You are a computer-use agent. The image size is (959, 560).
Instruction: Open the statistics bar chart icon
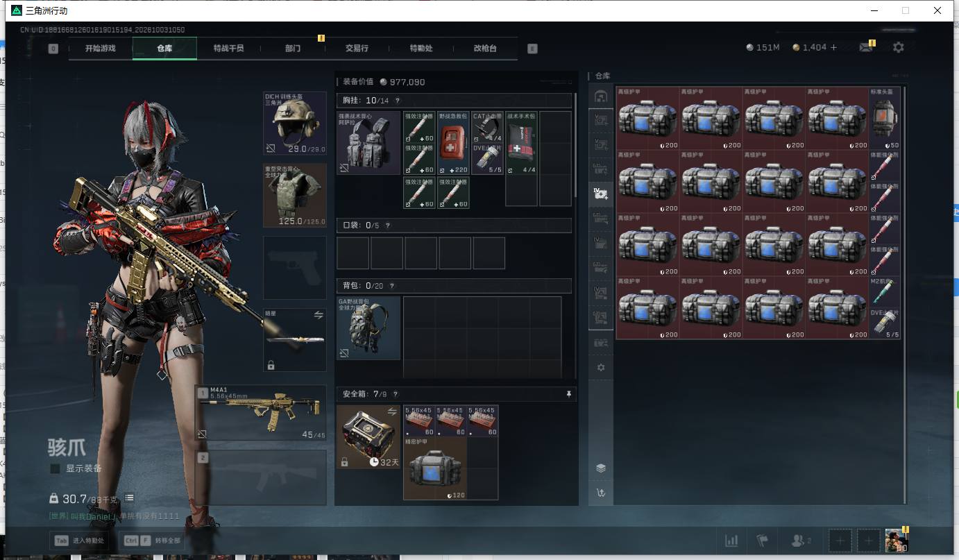(731, 541)
